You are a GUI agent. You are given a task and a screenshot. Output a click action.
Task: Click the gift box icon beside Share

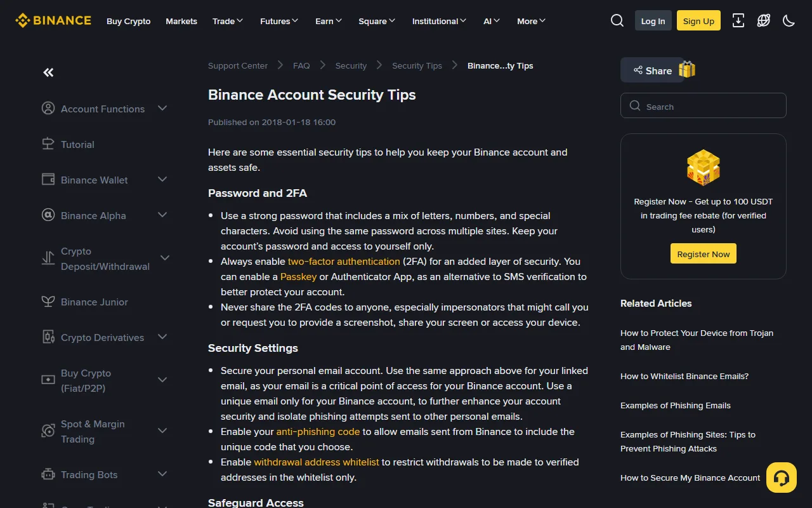click(687, 69)
